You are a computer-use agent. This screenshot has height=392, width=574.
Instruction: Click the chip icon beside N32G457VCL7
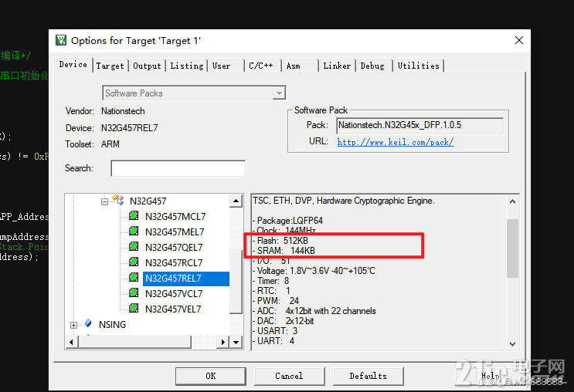click(x=134, y=292)
